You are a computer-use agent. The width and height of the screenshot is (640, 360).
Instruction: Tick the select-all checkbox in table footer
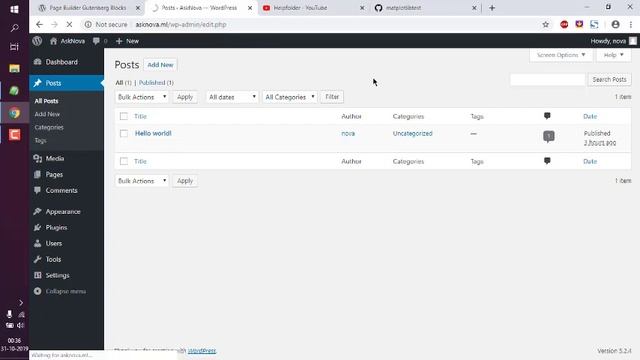(x=124, y=161)
